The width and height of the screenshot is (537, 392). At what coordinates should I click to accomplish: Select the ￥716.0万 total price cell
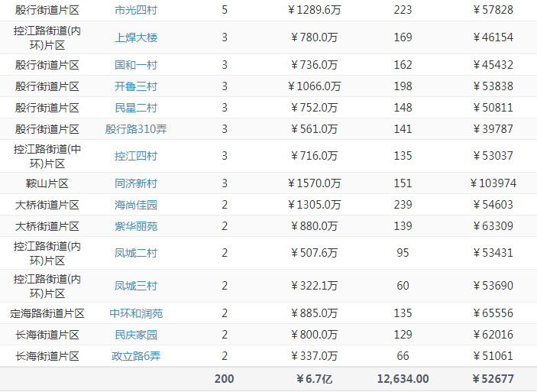point(314,156)
